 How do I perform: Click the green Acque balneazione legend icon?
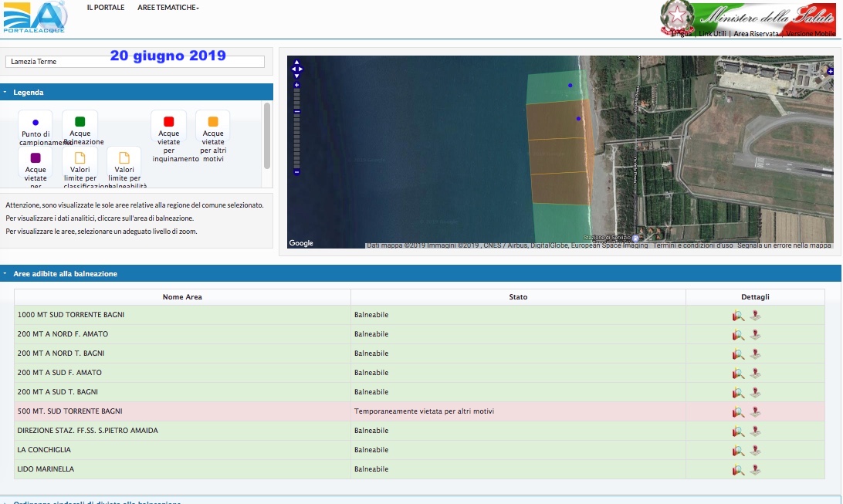(x=80, y=121)
